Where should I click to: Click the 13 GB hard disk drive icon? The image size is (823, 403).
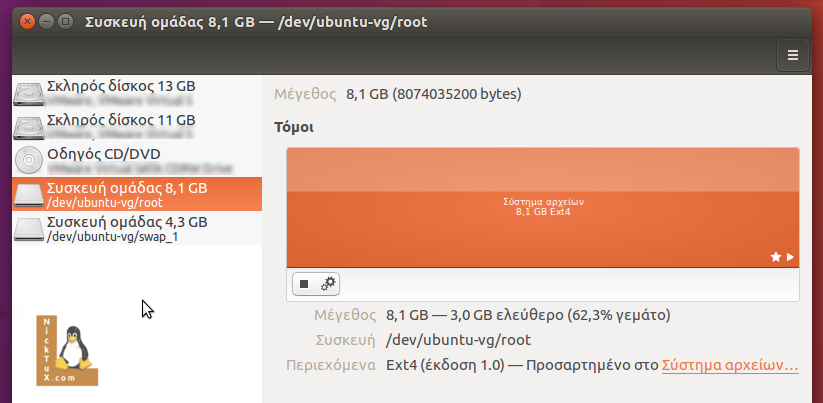tap(29, 94)
